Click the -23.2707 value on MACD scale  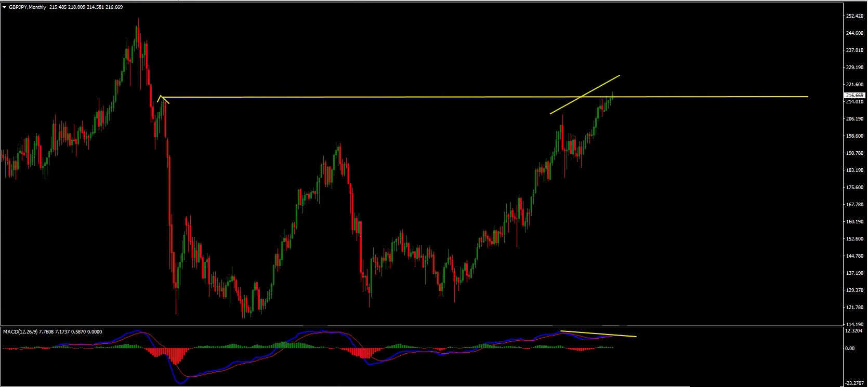(x=855, y=383)
